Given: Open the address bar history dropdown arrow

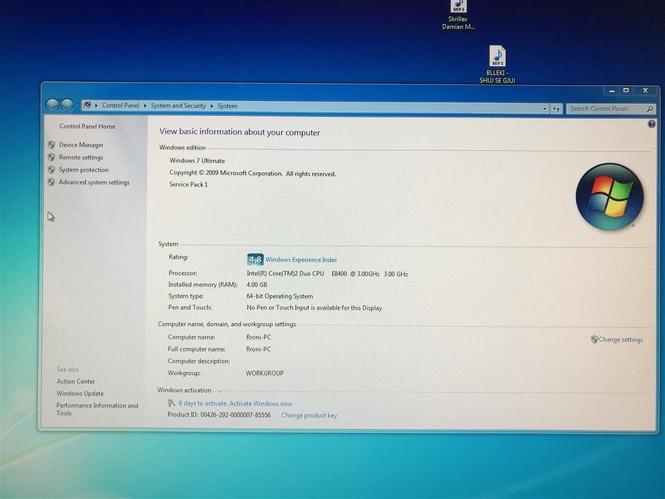Looking at the screenshot, I should pos(545,109).
